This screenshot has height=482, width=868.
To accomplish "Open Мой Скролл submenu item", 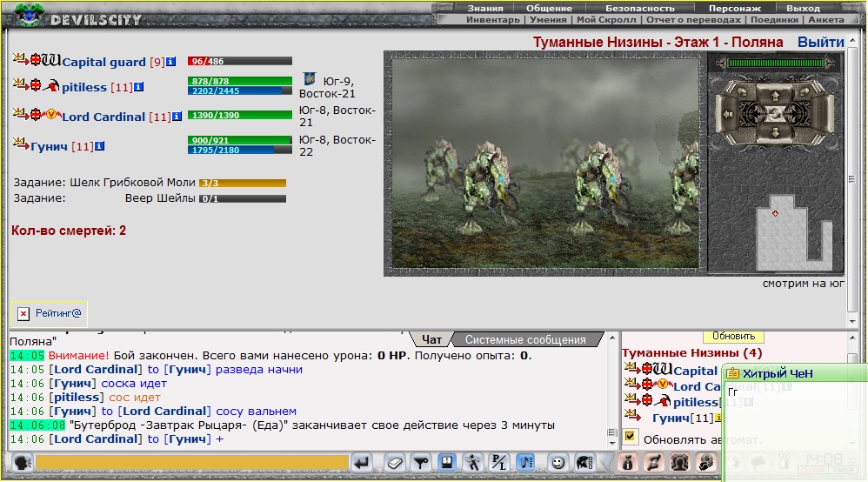I will click(x=606, y=19).
